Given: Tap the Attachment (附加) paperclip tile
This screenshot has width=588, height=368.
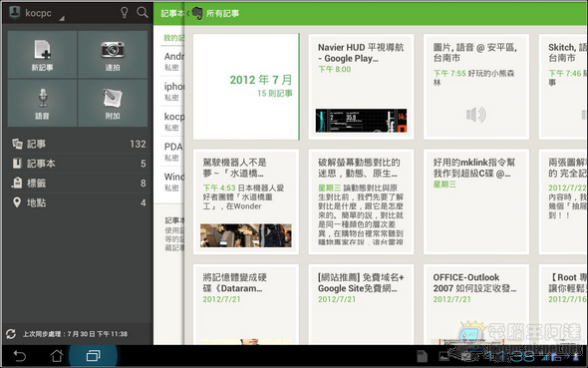Looking at the screenshot, I should pyautogui.click(x=113, y=103).
